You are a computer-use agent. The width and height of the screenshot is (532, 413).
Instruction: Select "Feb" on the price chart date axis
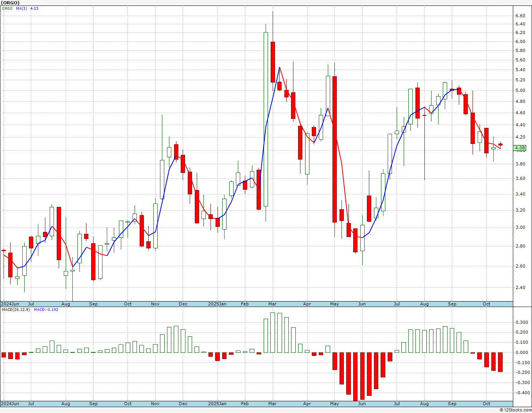[x=245, y=304]
